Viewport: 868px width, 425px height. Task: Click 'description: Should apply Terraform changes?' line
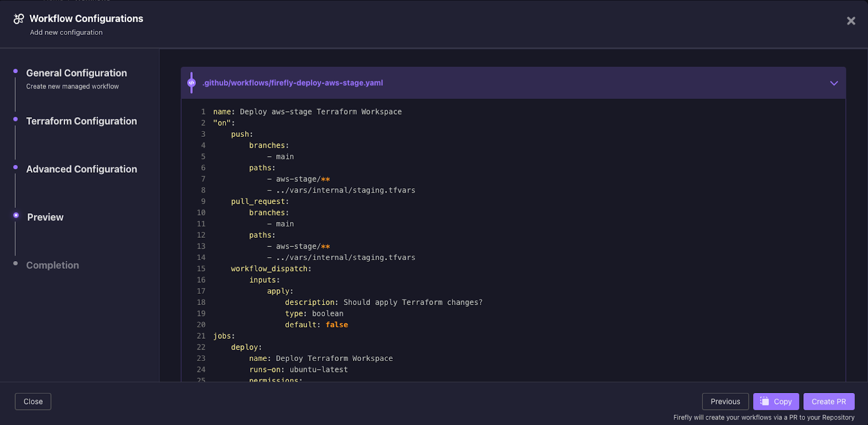tap(384, 302)
